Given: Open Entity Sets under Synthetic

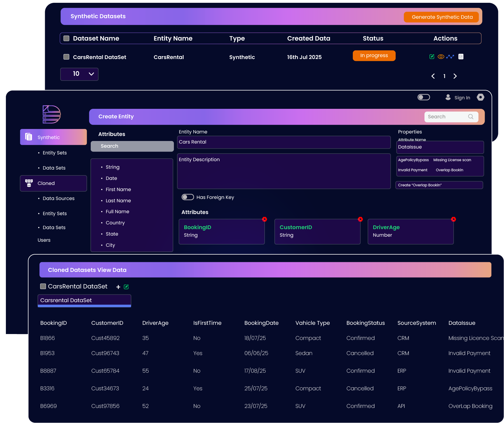Looking at the screenshot, I should pyautogui.click(x=55, y=153).
